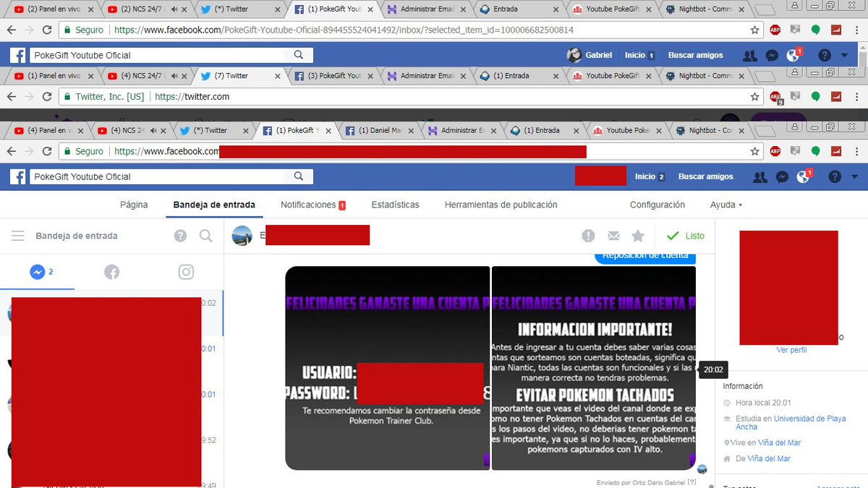Click Facebook logo in front window
Screen dimensions: 868x488
[x=18, y=176]
